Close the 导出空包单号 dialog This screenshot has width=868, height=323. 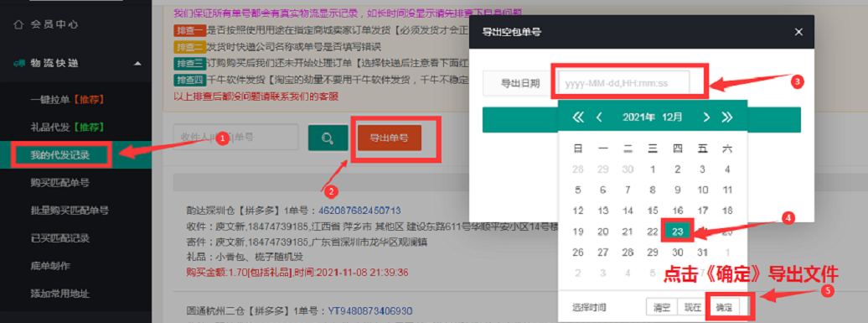tap(798, 32)
